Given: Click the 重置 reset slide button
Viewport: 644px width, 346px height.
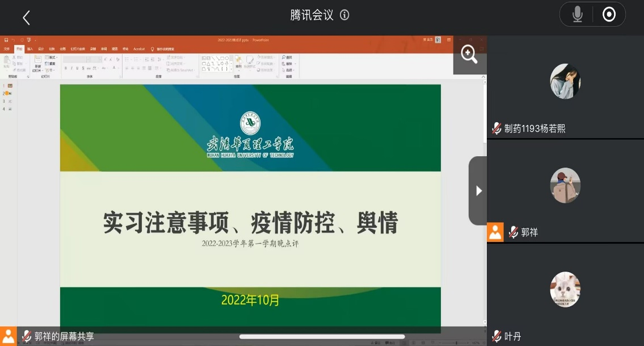Looking at the screenshot, I should tap(50, 64).
